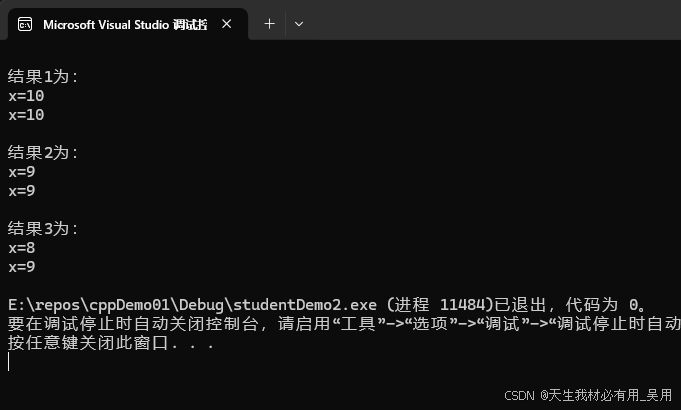Click the text '结果1为:'
This screenshot has height=410, width=681.
click(x=43, y=77)
